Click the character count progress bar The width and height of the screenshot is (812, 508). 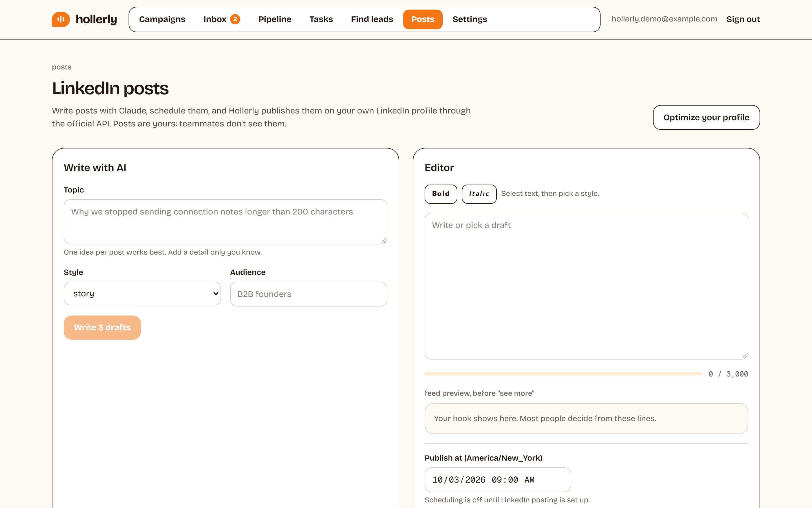pyautogui.click(x=563, y=374)
